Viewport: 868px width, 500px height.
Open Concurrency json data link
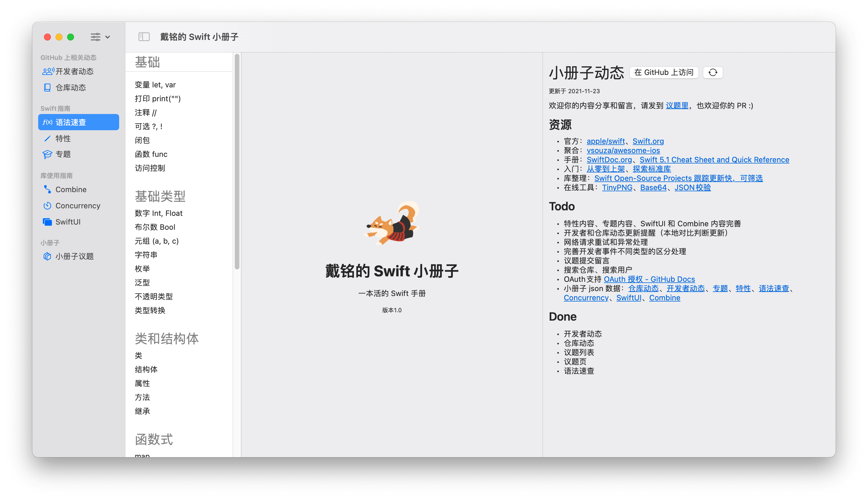click(x=586, y=298)
